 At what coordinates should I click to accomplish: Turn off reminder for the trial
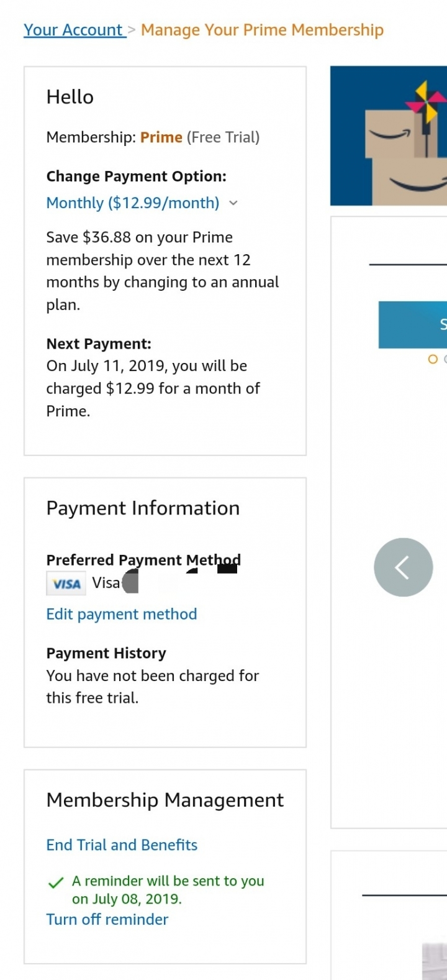[x=107, y=919]
